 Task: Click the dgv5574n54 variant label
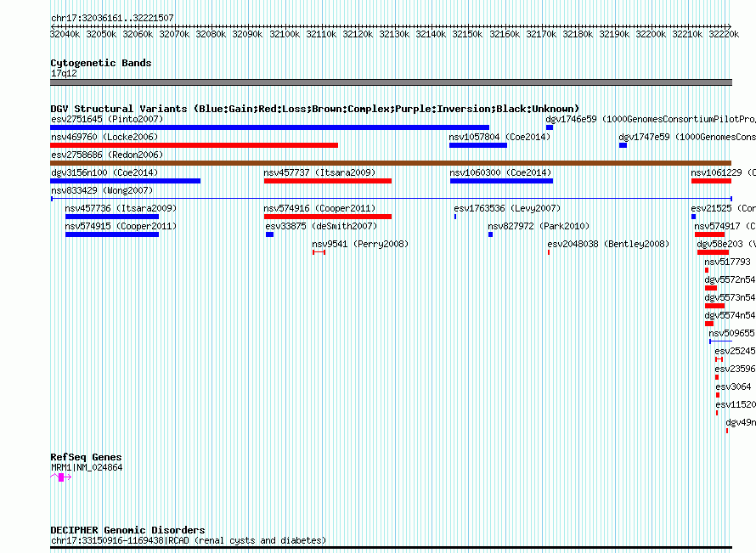tap(730, 315)
